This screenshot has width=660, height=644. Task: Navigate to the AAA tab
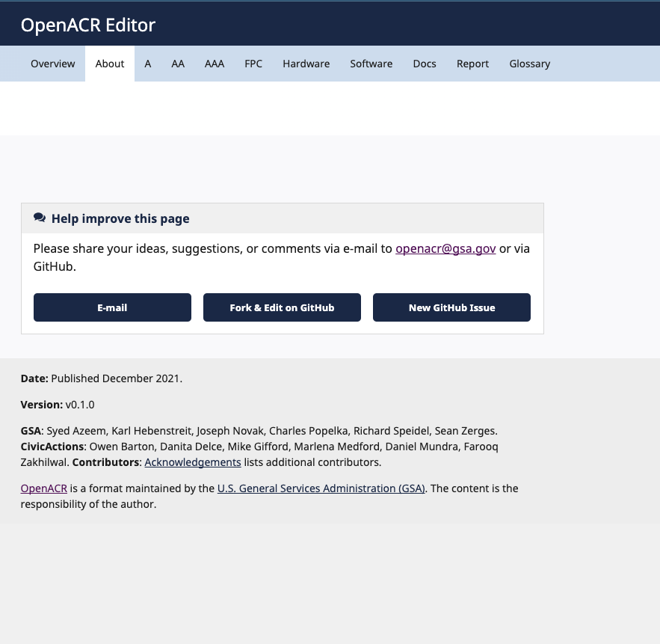[x=215, y=64]
